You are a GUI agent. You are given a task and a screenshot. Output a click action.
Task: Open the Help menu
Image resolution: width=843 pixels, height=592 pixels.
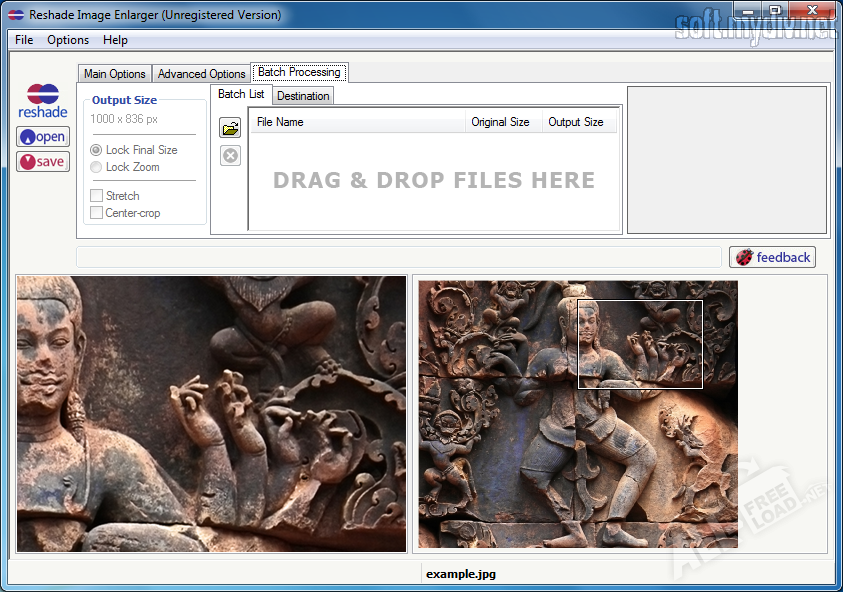[x=115, y=40]
